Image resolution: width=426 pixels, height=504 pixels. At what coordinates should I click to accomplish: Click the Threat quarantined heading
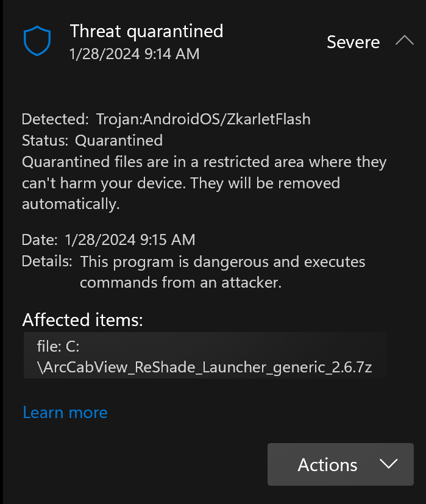(x=146, y=30)
